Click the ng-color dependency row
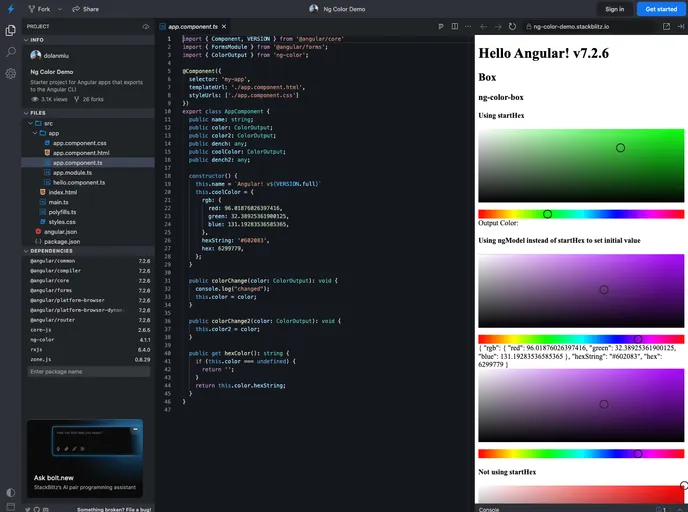This screenshot has height=512, width=688. (x=88, y=340)
